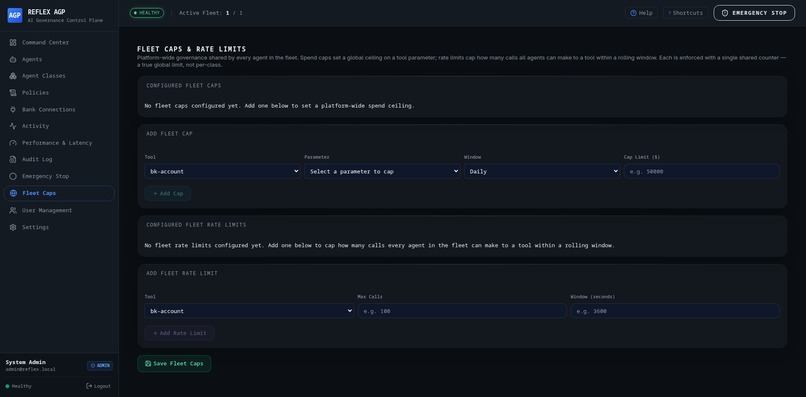Click the Command Center sidebar icon
This screenshot has width=806, height=397.
tap(13, 43)
